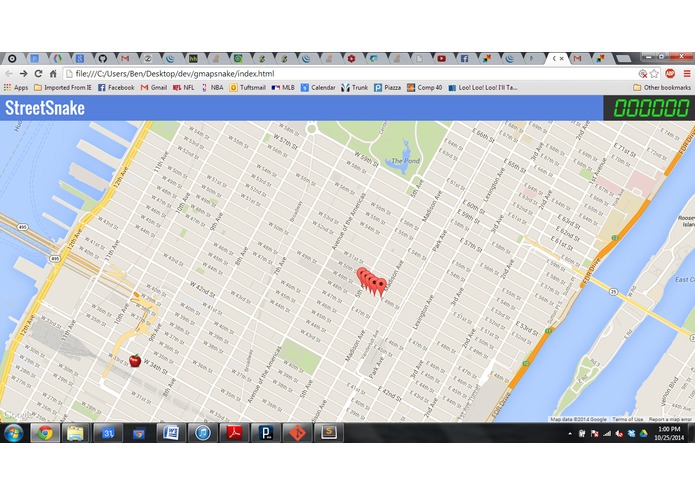Screen dimensions: 695x494
Task: Click the E 53rd St map label
Action: click(527, 328)
